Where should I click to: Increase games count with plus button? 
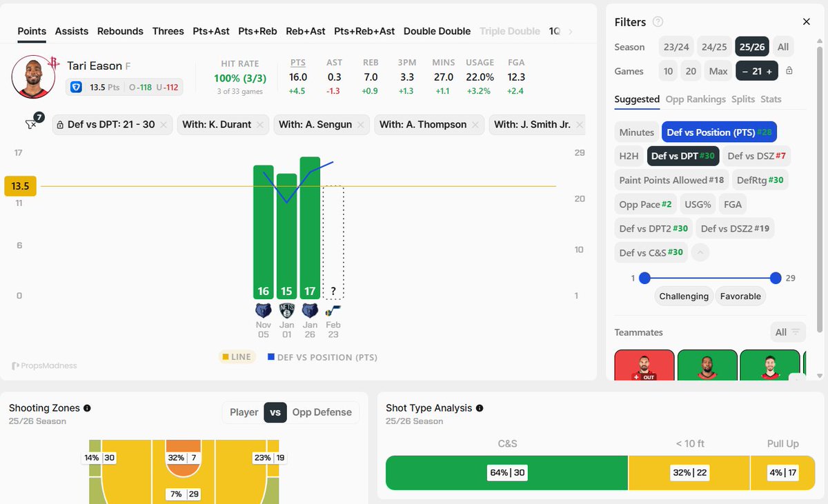point(769,71)
